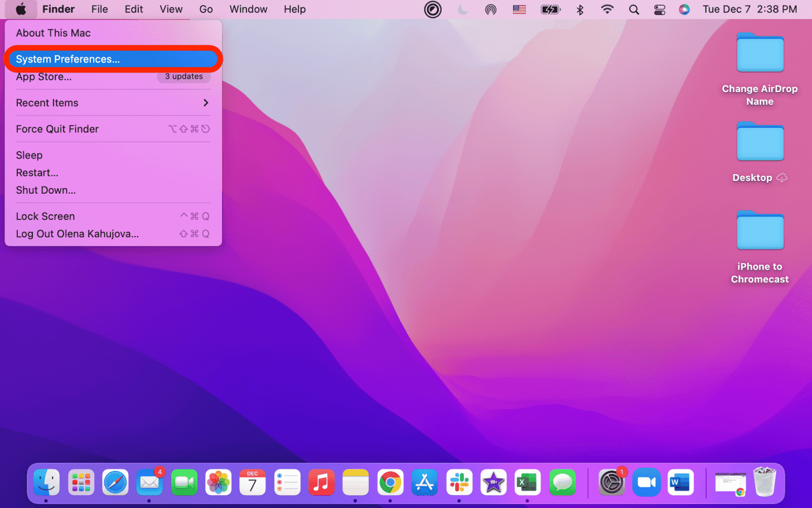This screenshot has width=812, height=508.
Task: Open the input source flag menu
Action: pos(519,9)
